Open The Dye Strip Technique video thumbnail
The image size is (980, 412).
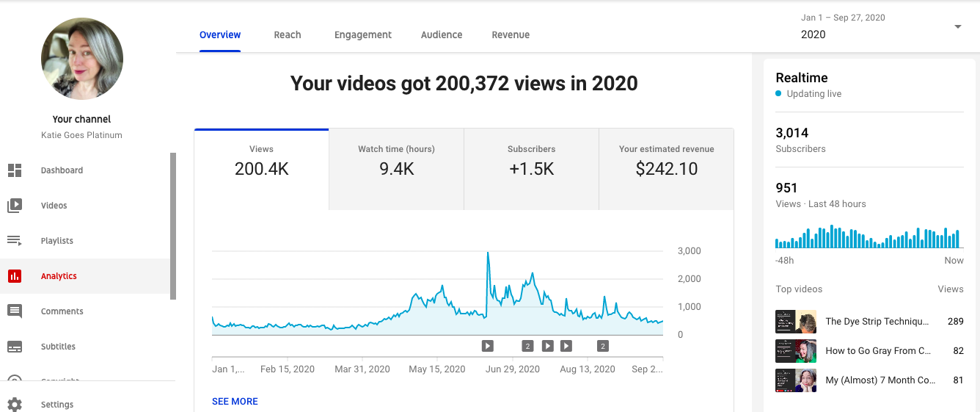796,322
